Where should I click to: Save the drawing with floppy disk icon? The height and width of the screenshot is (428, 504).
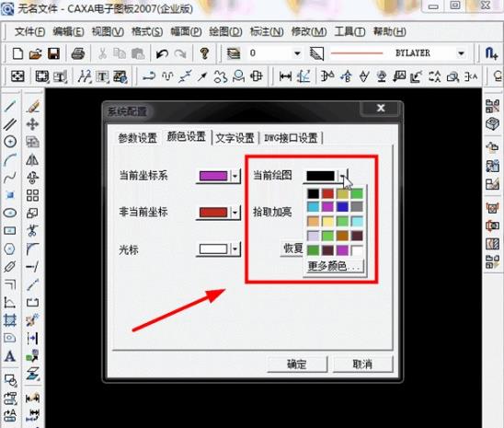[x=53, y=53]
